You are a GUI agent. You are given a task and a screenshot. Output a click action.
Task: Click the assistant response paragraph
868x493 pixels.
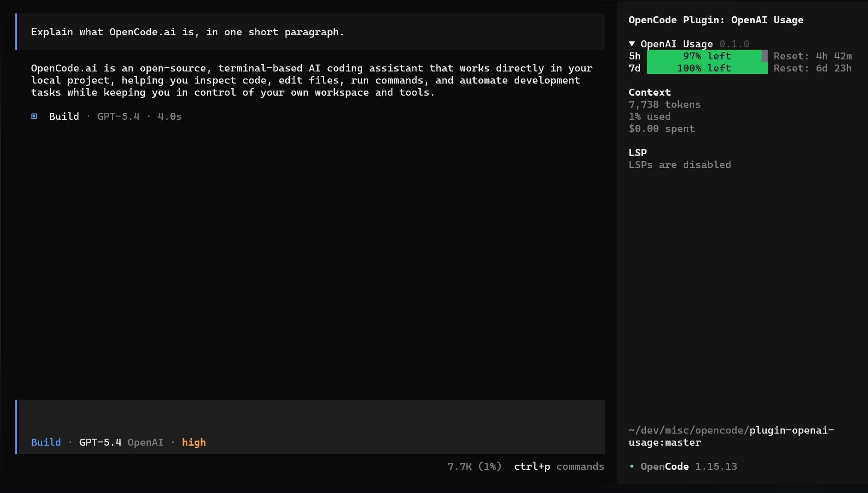312,80
